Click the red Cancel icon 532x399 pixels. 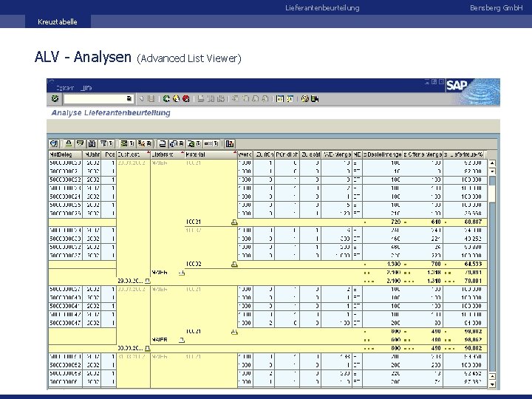click(x=186, y=99)
